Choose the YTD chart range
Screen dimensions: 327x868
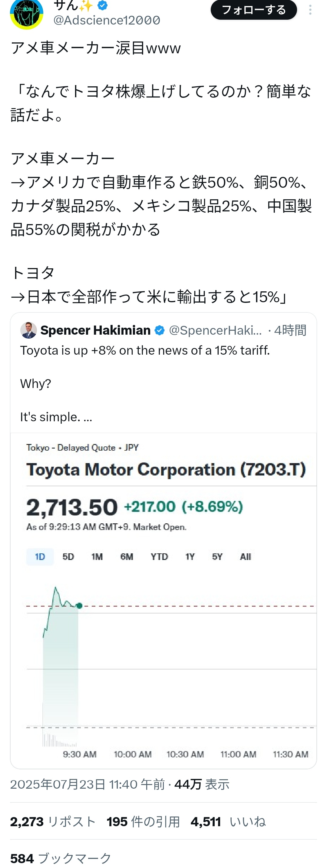[159, 557]
